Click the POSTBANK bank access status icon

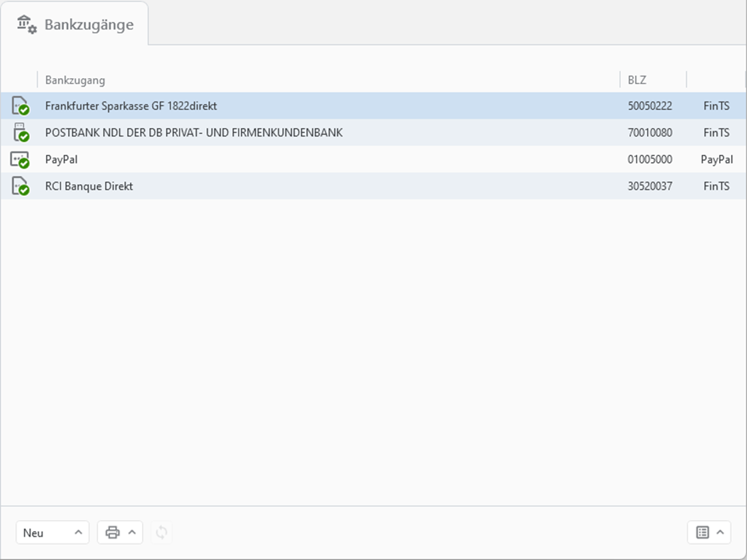(x=20, y=133)
